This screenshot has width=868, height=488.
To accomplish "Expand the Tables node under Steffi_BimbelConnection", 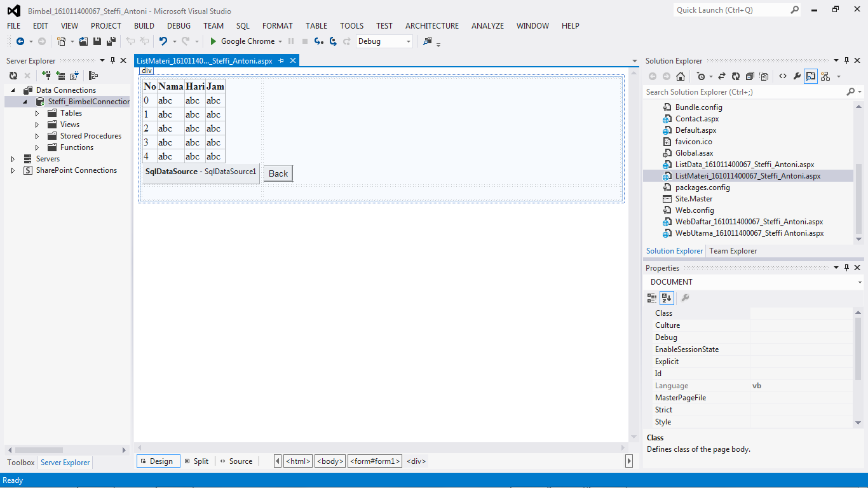I will click(37, 112).
